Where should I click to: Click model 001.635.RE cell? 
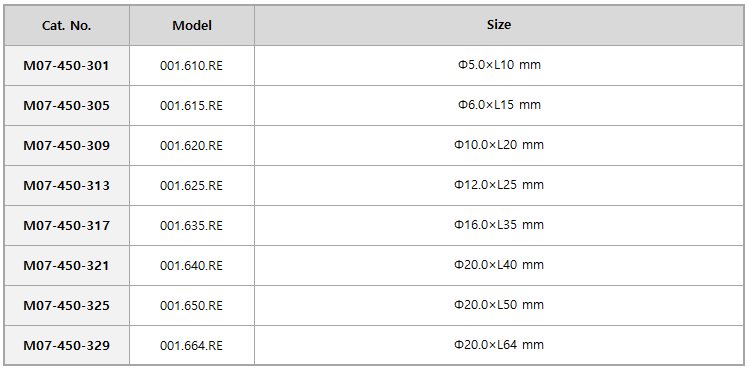(192, 226)
